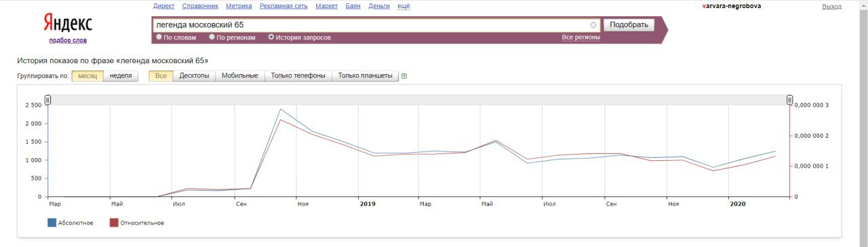Click the Подобрать button
The height and width of the screenshot is (247, 868).
629,25
